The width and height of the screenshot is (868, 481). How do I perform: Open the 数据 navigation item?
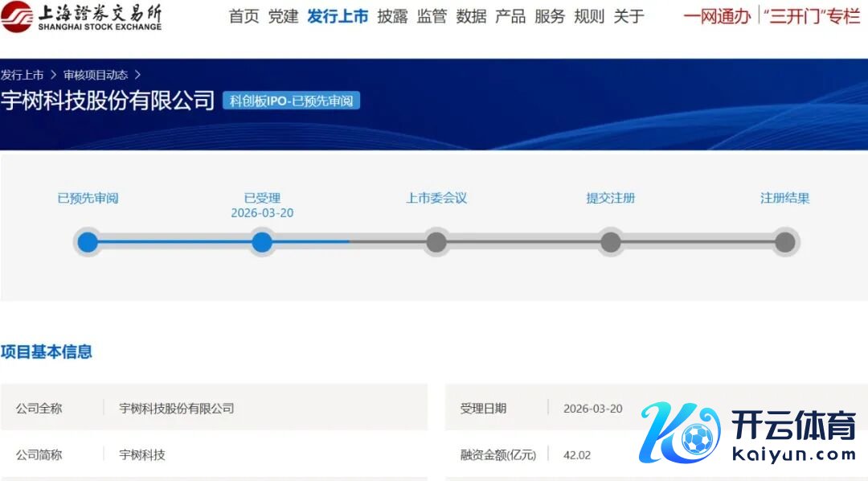pos(471,16)
